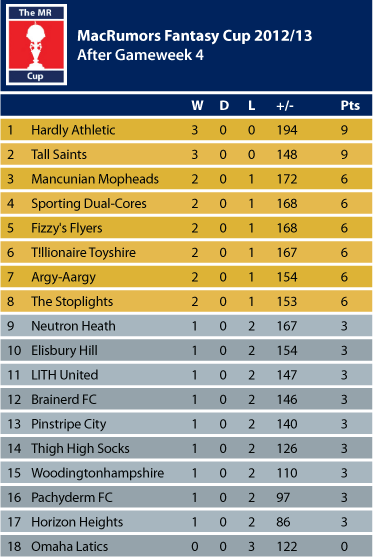Click the Sporting Dual-Cores team name
This screenshot has width=373, height=557.
[x=89, y=204]
